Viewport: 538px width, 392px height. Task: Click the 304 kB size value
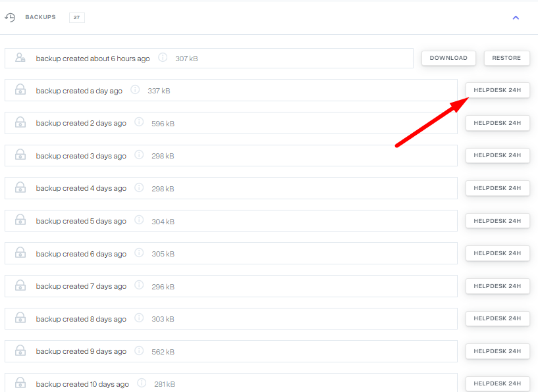pos(163,222)
